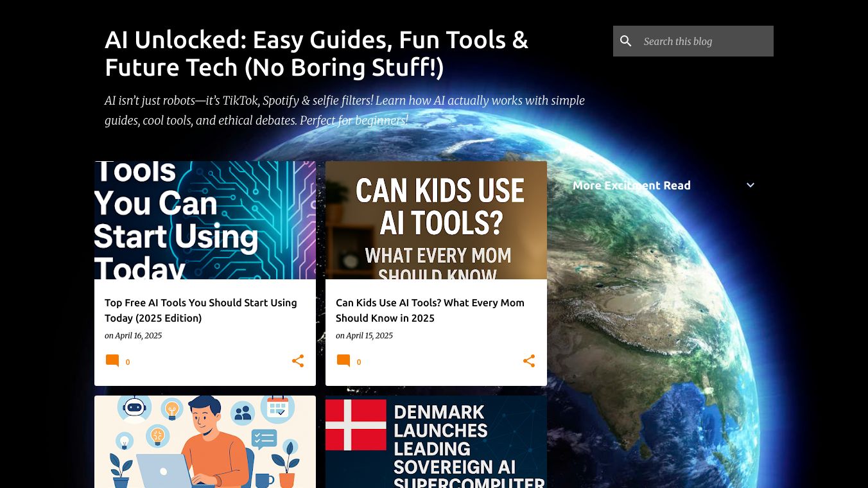The width and height of the screenshot is (868, 488).
Task: Open the More Excitment Read heading
Action: pos(632,186)
